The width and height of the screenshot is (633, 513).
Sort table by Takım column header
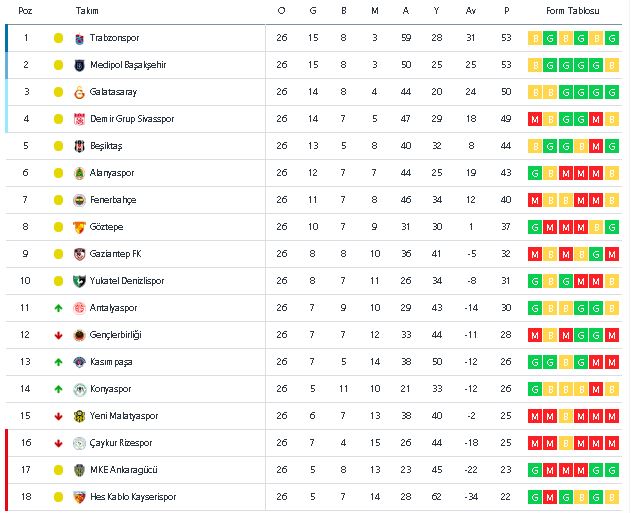pos(87,11)
